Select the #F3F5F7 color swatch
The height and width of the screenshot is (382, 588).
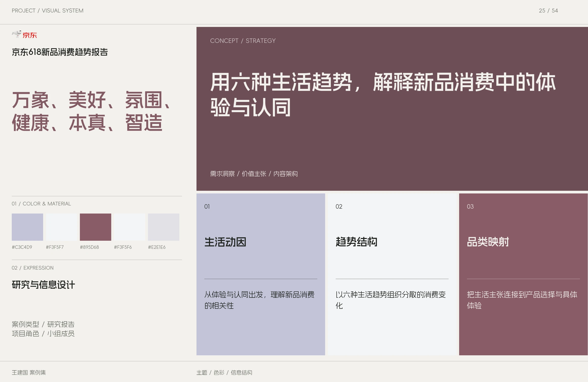click(x=61, y=227)
